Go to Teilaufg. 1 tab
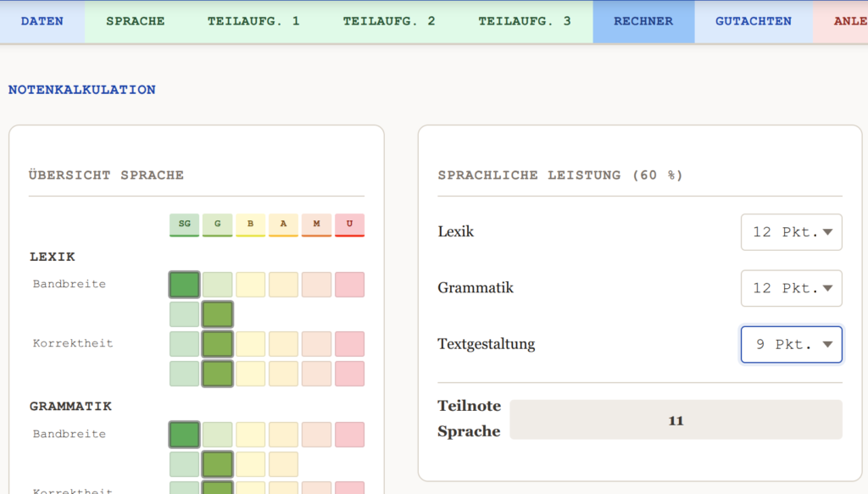Screen dimensions: 868x494 (253, 21)
